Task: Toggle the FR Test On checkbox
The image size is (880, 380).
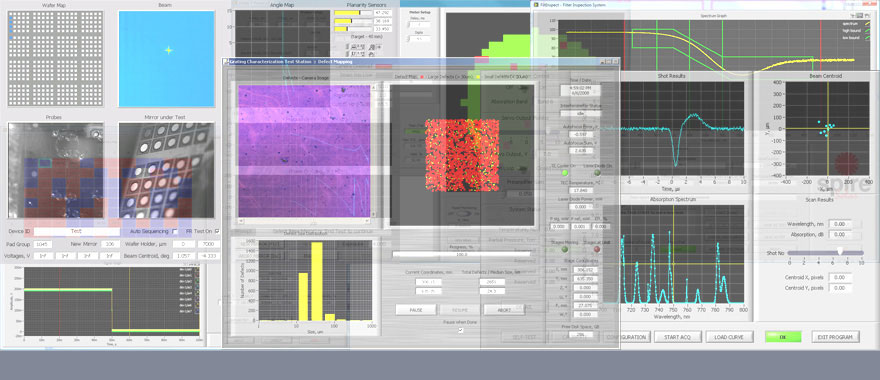Action: pos(217,231)
